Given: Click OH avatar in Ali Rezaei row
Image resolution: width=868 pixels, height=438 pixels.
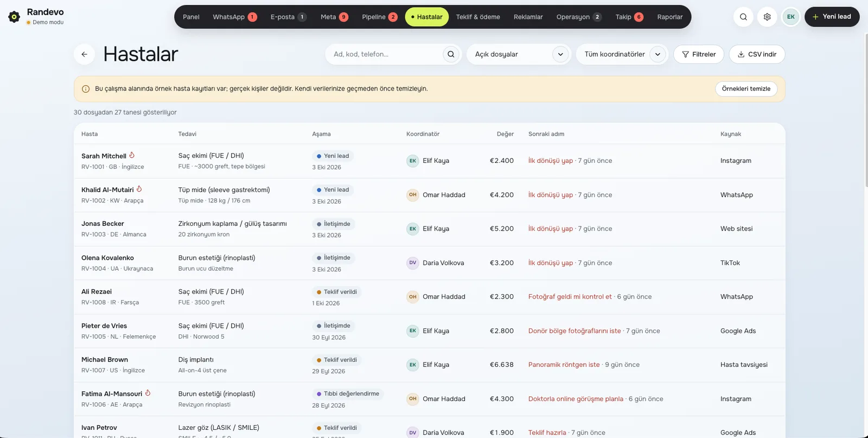Looking at the screenshot, I should click(413, 297).
